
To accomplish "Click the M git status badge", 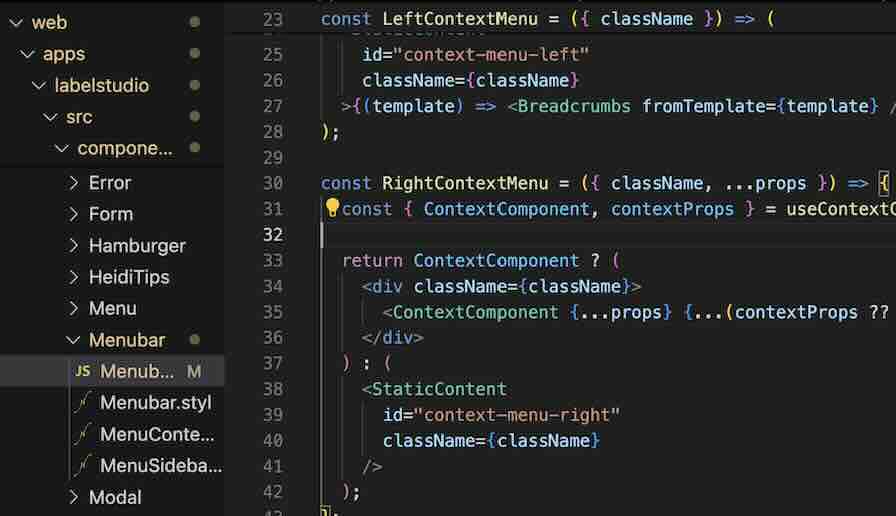I will point(194,372).
